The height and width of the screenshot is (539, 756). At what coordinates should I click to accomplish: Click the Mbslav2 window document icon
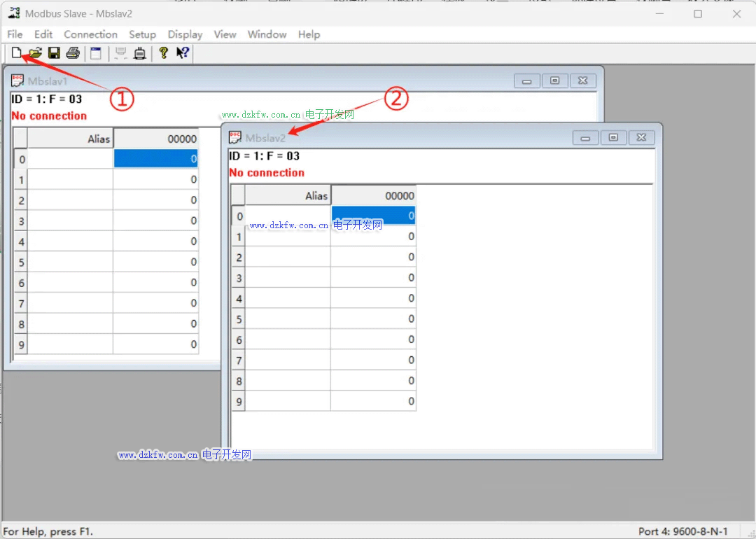(x=234, y=137)
